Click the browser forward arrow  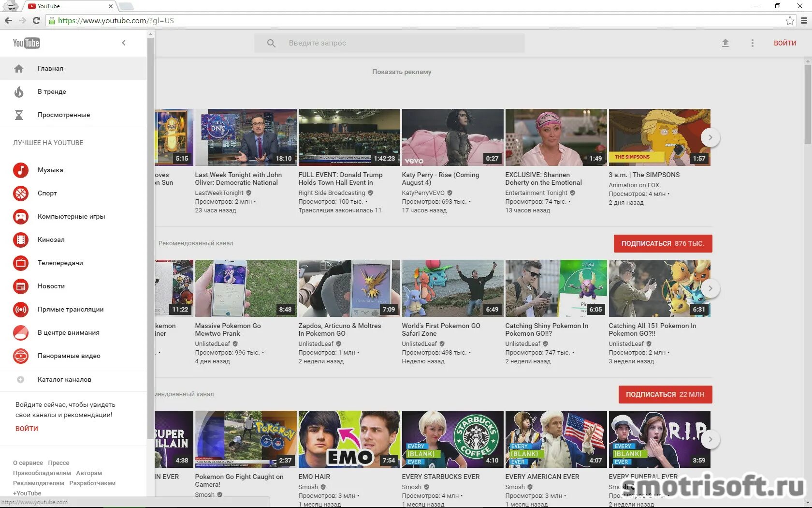pyautogui.click(x=22, y=20)
